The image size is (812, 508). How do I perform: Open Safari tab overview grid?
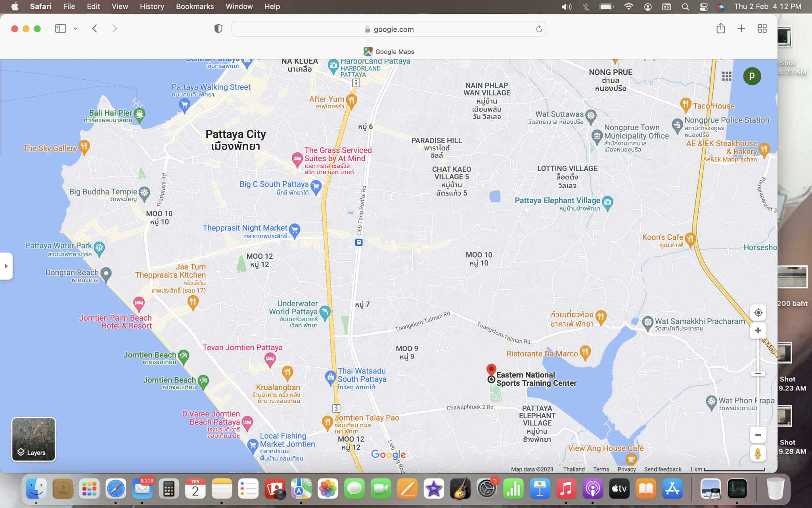coord(762,29)
